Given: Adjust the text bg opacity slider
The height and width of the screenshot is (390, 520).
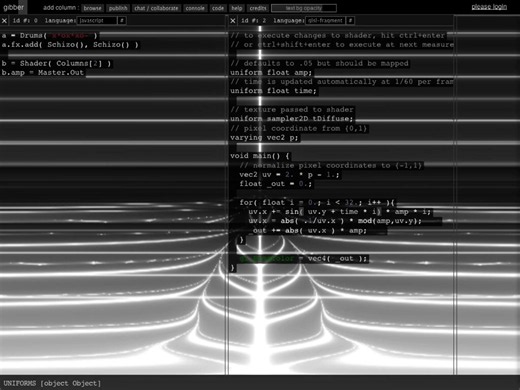Looking at the screenshot, I should (304, 8).
